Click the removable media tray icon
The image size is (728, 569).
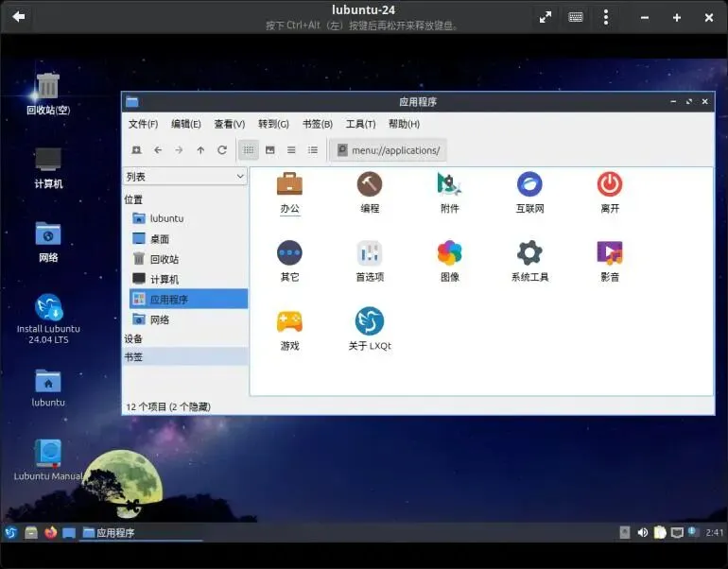(x=625, y=532)
